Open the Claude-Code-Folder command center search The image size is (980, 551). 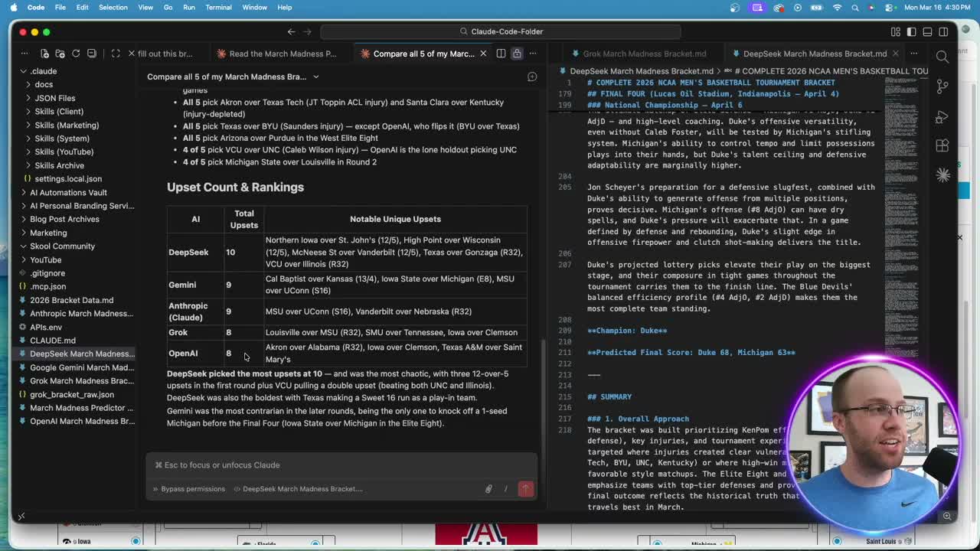[501, 31]
